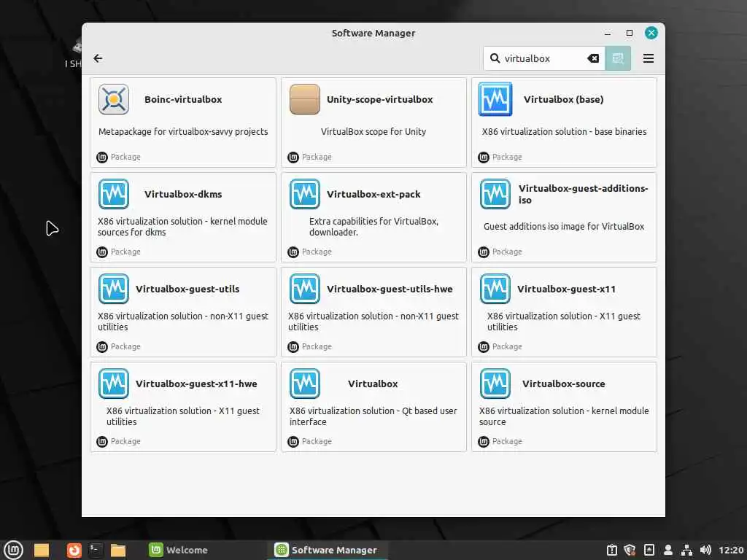
Task: Click 'Metapackage for virtualbox-savvy projects' description
Action: [183, 131]
